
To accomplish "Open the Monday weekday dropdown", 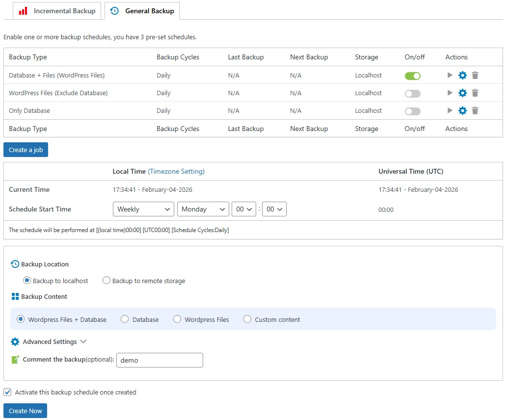I will coord(203,209).
